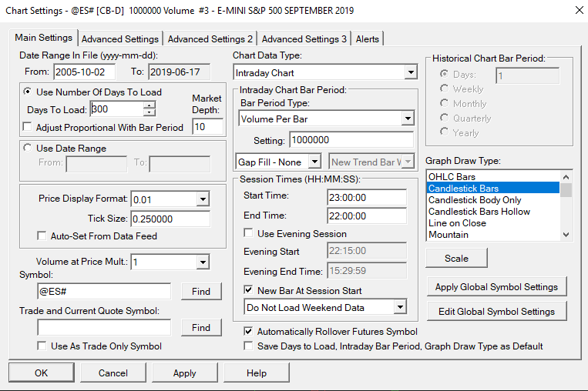Close the Chart Settings window
Viewport: 588px width, 391px height.
click(x=579, y=10)
